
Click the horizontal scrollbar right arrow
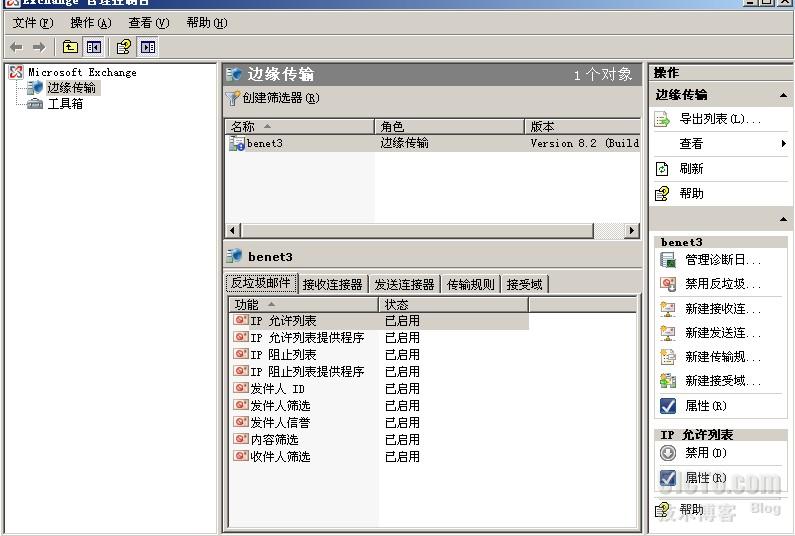[632, 231]
